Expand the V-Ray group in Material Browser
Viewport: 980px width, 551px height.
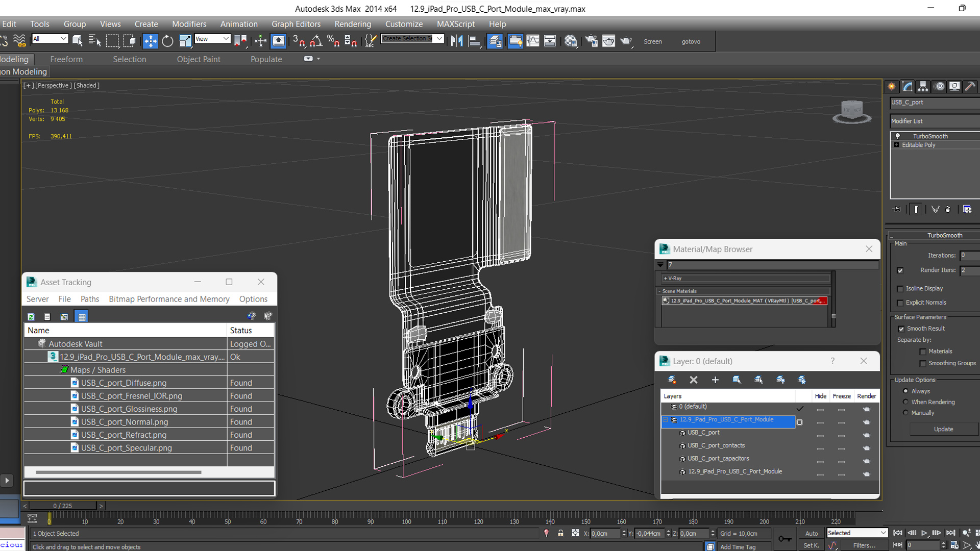(x=665, y=279)
